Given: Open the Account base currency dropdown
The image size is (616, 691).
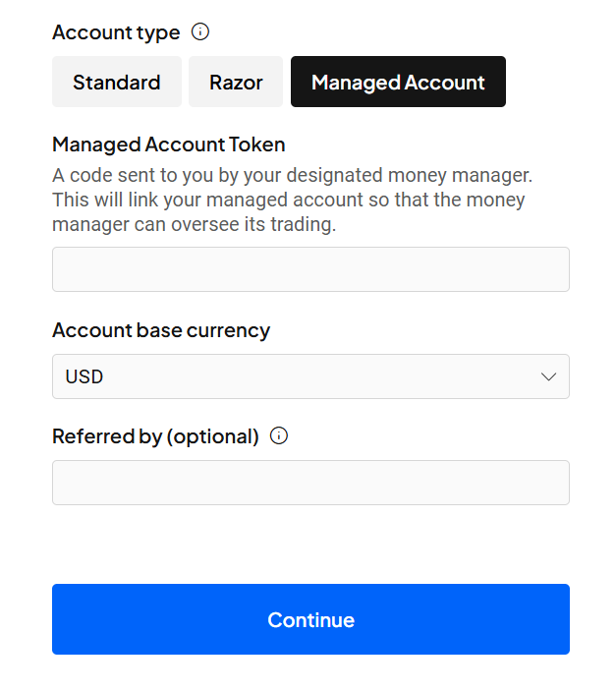Looking at the screenshot, I should 310,376.
